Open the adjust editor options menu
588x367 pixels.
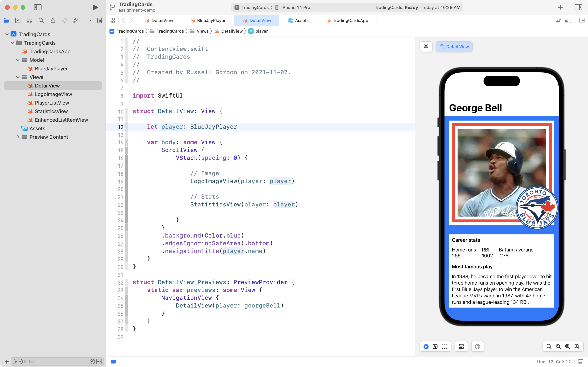tap(568, 20)
